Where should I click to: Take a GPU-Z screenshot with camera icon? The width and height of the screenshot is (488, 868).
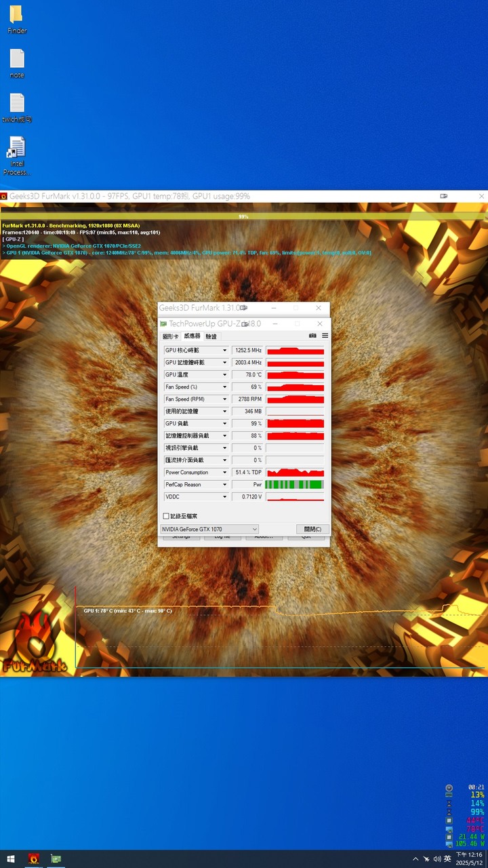pyautogui.click(x=312, y=336)
